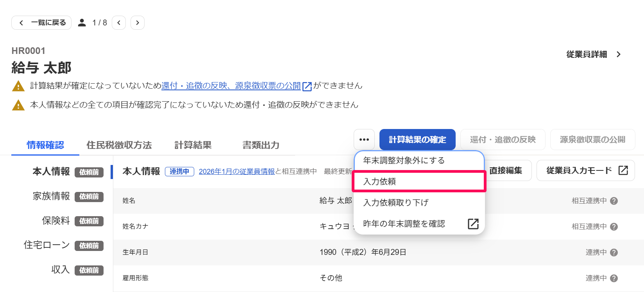Click the chevron next to 従業員詳細
Viewport: 644px width, 292px height.
619,54
